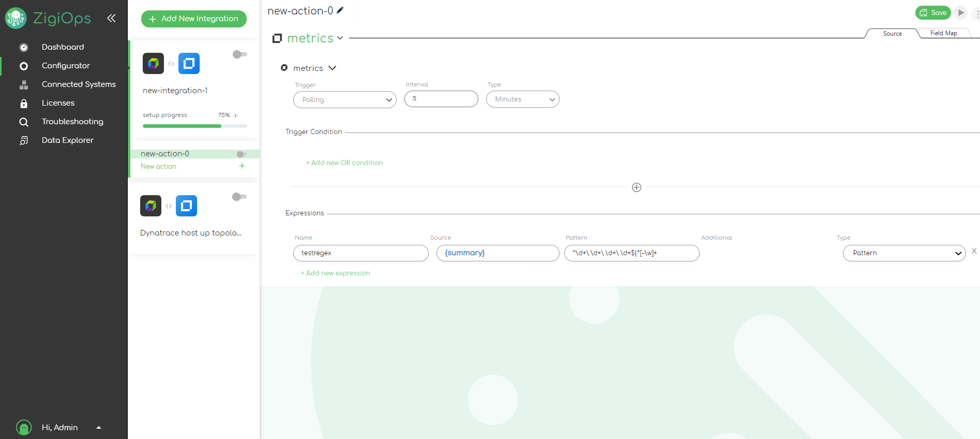This screenshot has height=439, width=980.
Task: Click the Pattern regex input field
Action: tap(632, 253)
